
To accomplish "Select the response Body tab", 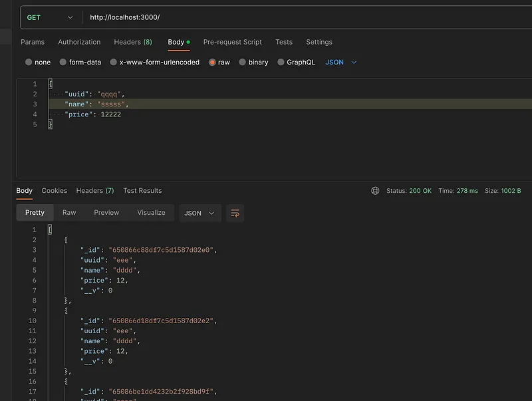I will (25, 191).
